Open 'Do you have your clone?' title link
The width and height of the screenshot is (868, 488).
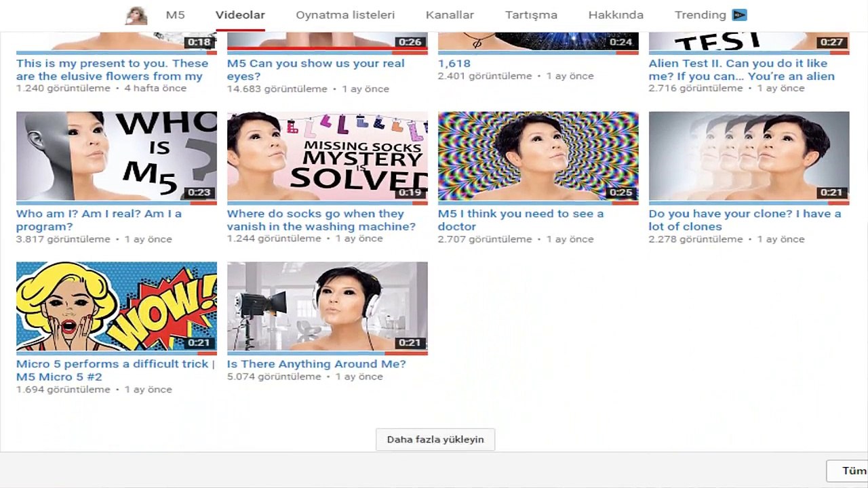[x=745, y=220]
